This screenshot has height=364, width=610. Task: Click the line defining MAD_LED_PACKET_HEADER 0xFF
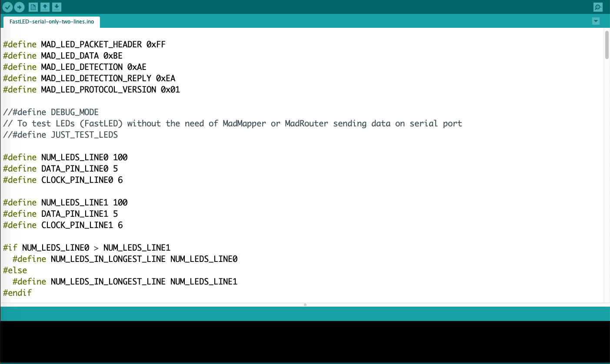84,44
